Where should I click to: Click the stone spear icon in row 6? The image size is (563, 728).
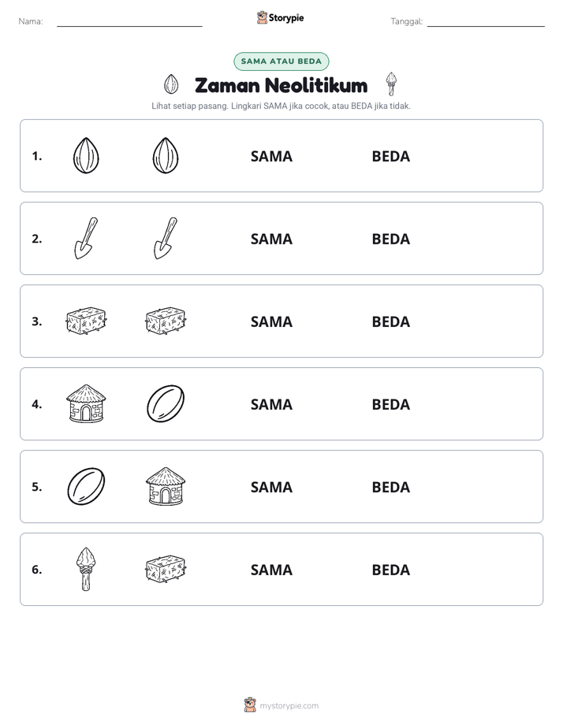(86, 569)
